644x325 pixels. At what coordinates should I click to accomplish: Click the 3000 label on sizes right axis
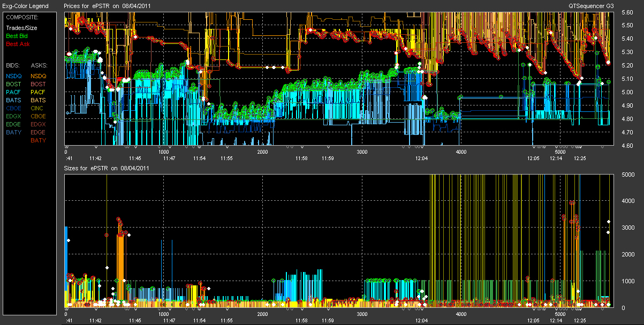[x=627, y=228]
